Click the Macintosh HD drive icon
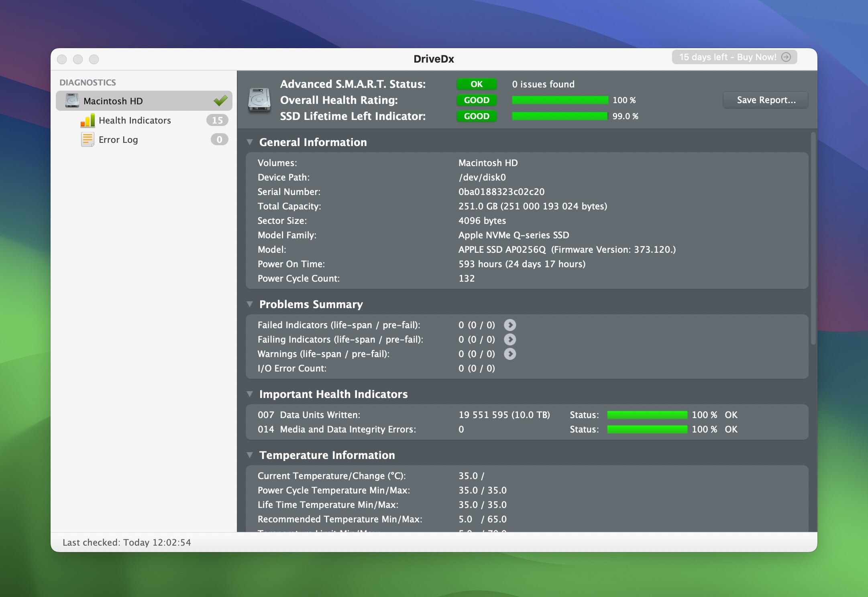Image resolution: width=868 pixels, height=597 pixels. 72,101
